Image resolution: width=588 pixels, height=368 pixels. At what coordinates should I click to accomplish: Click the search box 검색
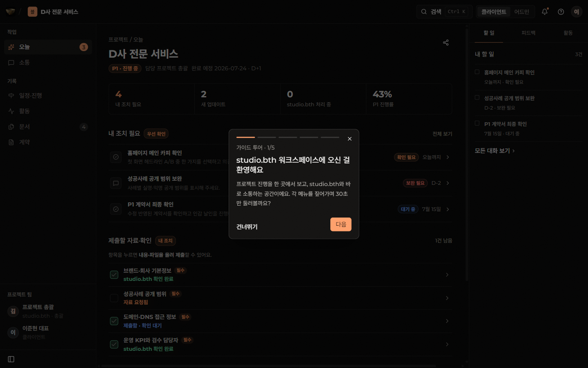pos(444,11)
